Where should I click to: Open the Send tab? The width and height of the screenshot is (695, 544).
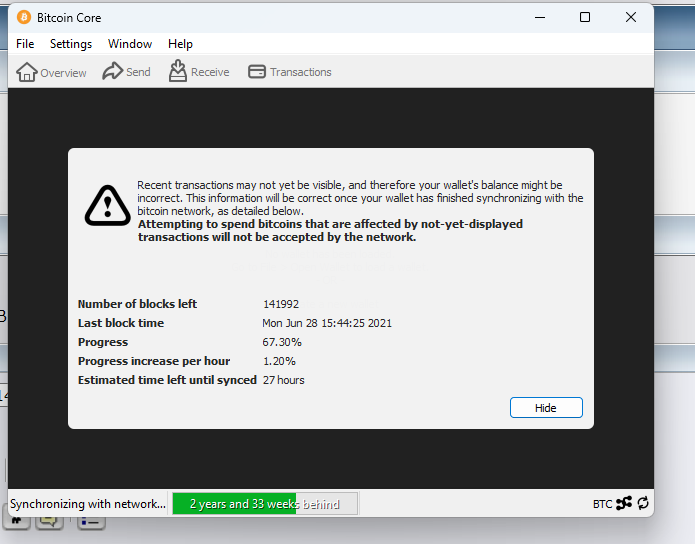pyautogui.click(x=126, y=72)
